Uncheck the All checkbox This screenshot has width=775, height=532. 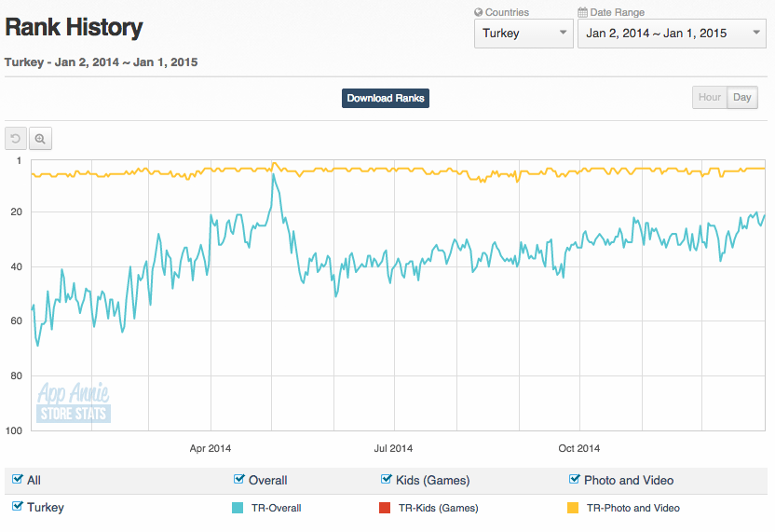point(17,480)
